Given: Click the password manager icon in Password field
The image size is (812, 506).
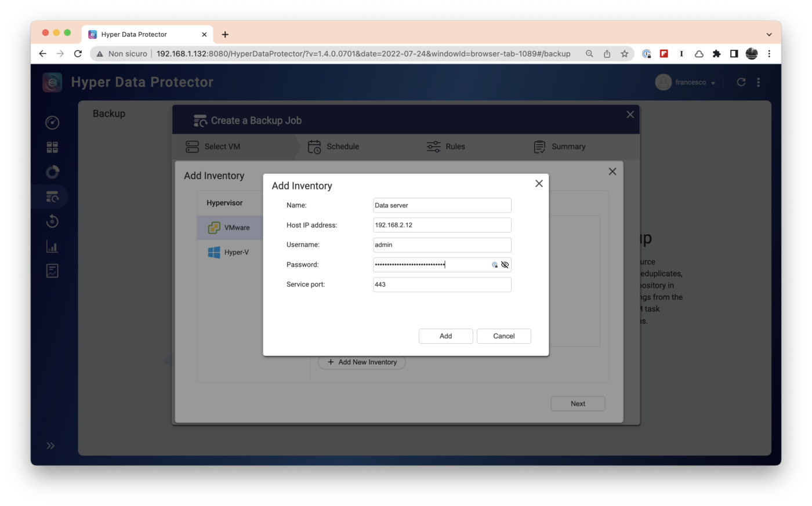Looking at the screenshot, I should 495,265.
